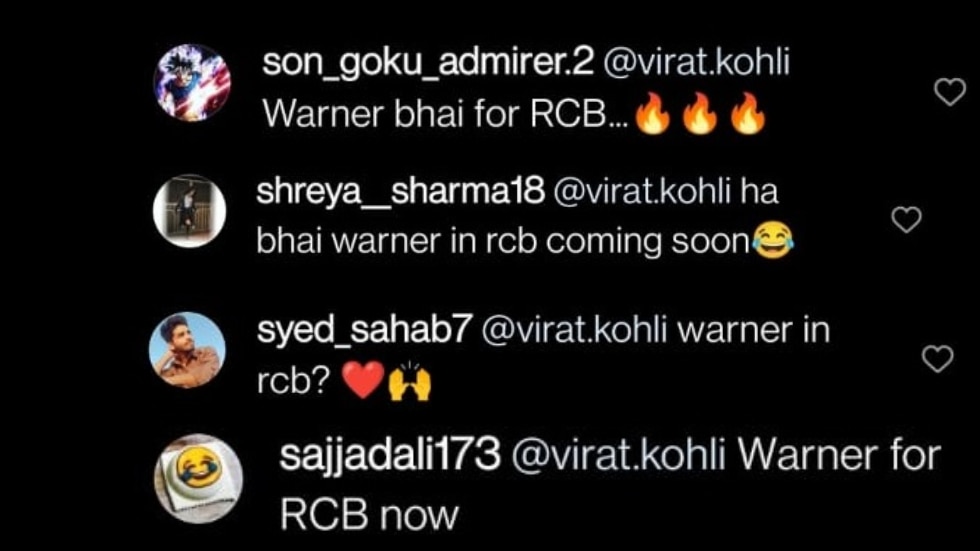This screenshot has width=980, height=551.
Task: Open the sajjadali173 username link
Action: tap(390, 454)
